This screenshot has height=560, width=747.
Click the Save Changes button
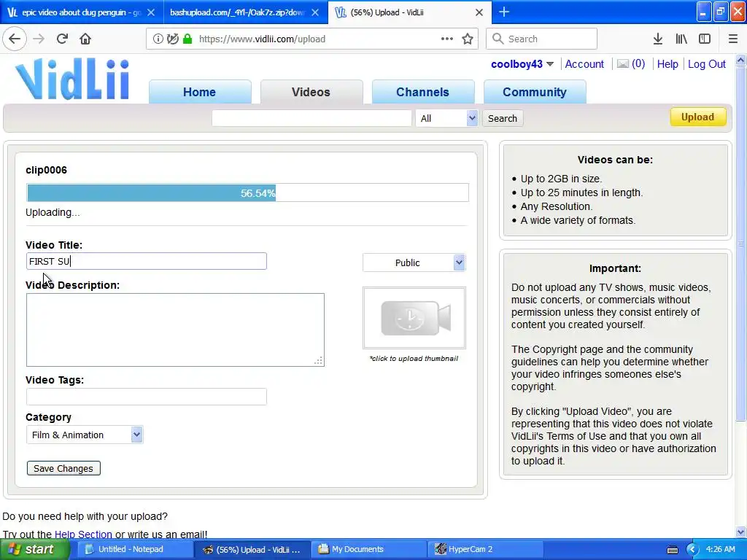63,468
